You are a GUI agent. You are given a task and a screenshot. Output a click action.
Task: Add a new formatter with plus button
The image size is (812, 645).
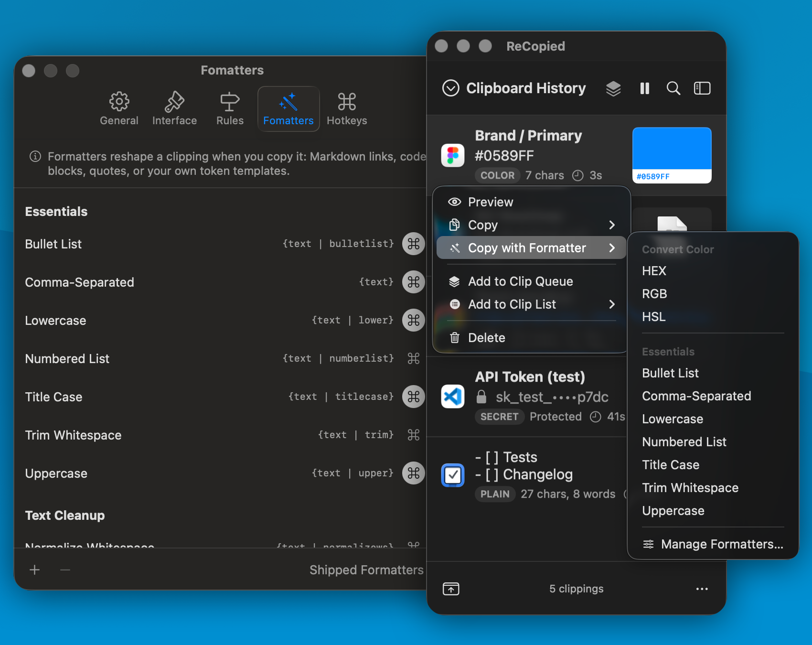point(34,570)
